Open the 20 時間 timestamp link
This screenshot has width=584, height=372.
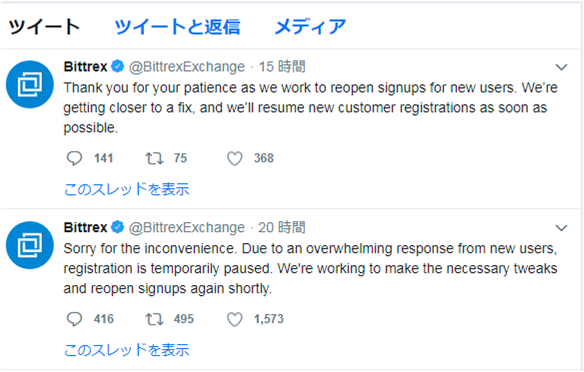(x=282, y=227)
